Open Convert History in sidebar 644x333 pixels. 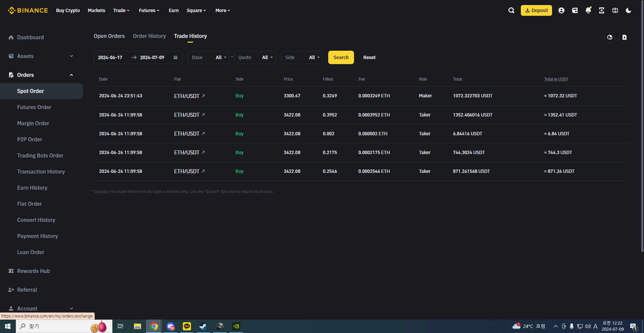pos(36,220)
